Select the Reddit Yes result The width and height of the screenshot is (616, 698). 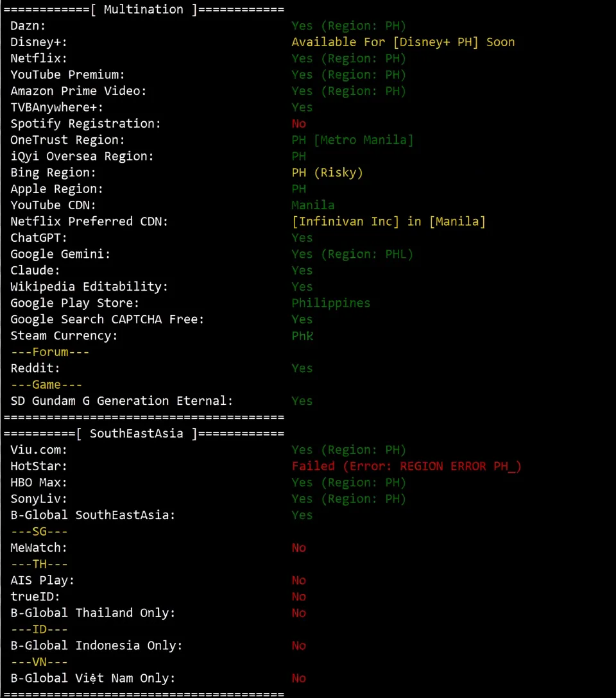(302, 368)
